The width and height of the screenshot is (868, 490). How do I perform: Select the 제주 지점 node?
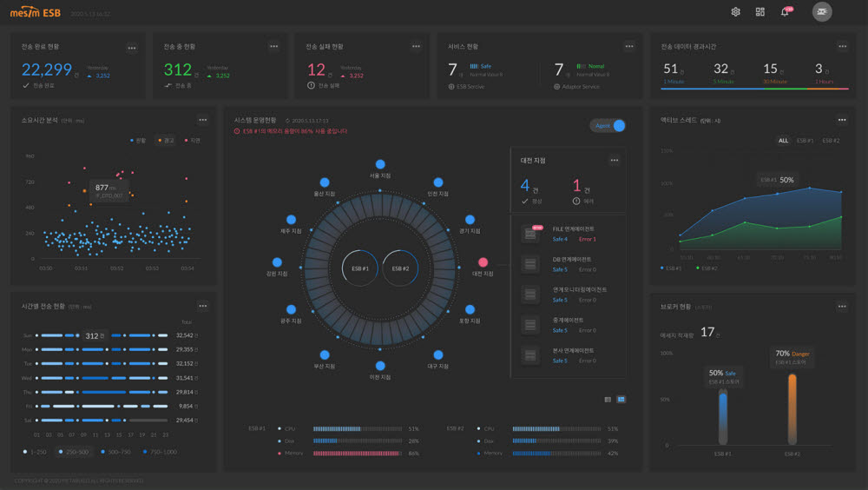tap(291, 220)
